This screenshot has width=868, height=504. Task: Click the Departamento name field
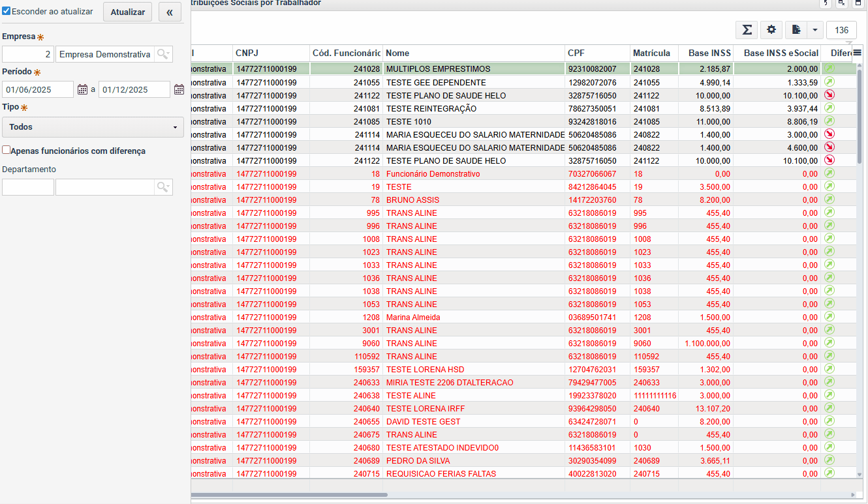point(105,187)
